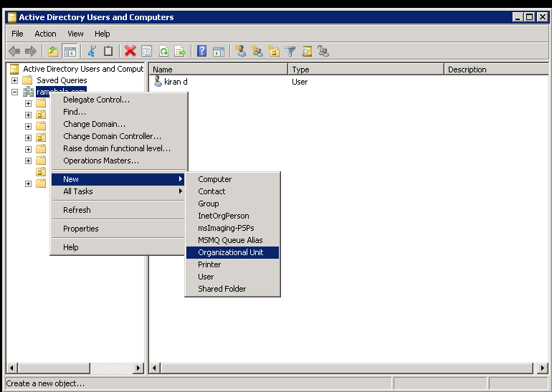This screenshot has height=392, width=552.
Task: Click the Find Objects magnifier toolbar icon
Action: [307, 52]
